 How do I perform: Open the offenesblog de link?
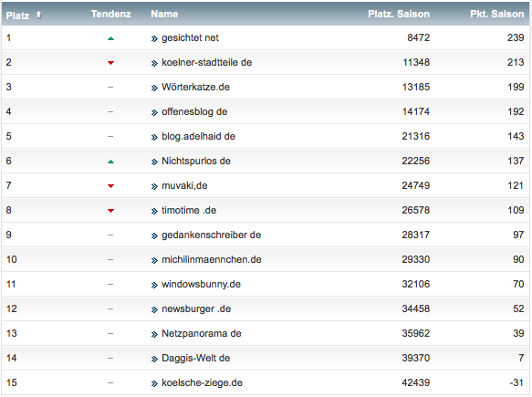(194, 111)
